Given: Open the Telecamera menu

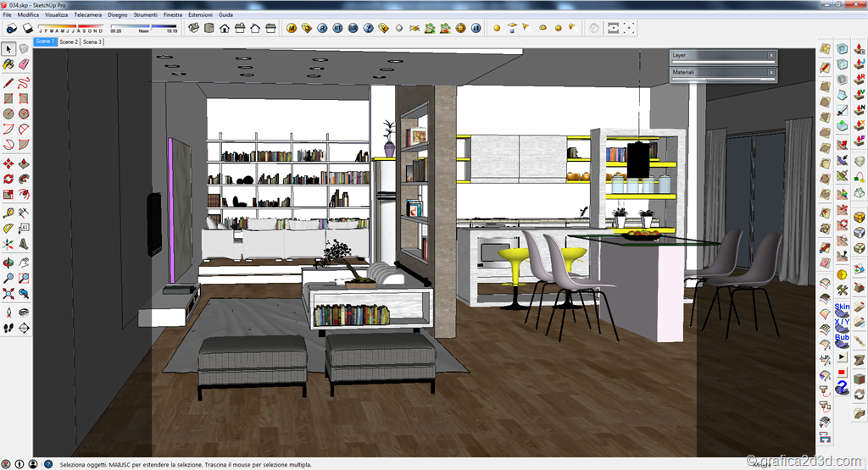Looking at the screenshot, I should 87,15.
